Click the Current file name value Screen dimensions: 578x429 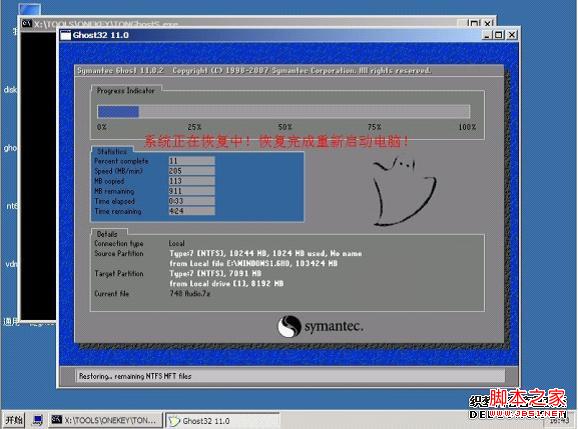190,293
